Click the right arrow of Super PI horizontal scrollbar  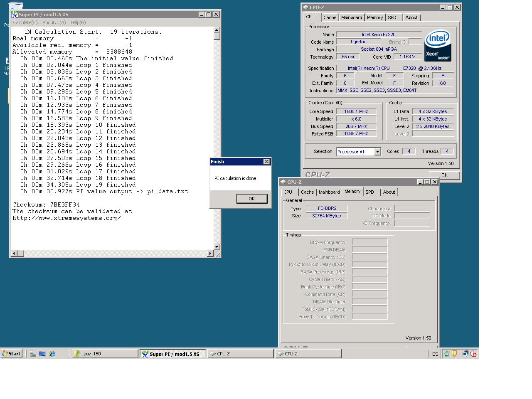tap(210, 253)
